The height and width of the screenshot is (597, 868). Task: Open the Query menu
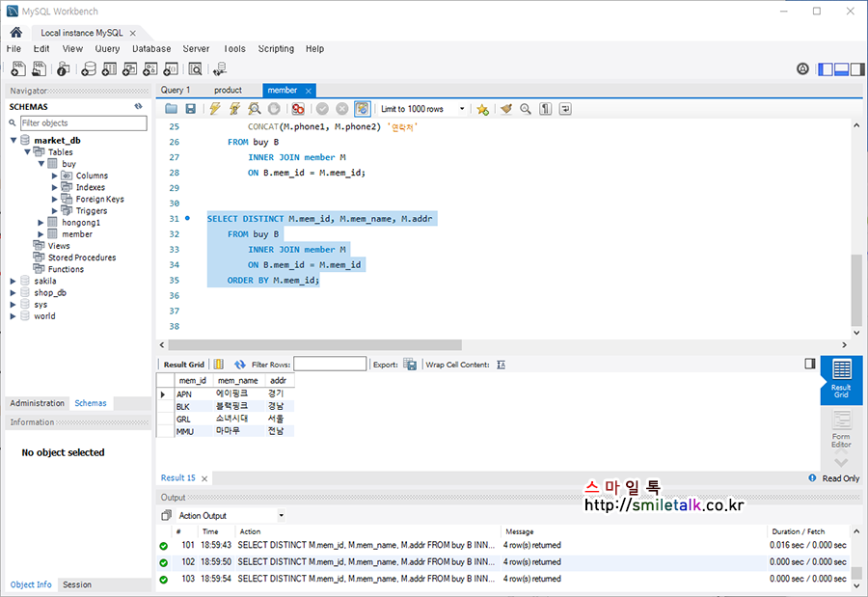pyautogui.click(x=107, y=49)
